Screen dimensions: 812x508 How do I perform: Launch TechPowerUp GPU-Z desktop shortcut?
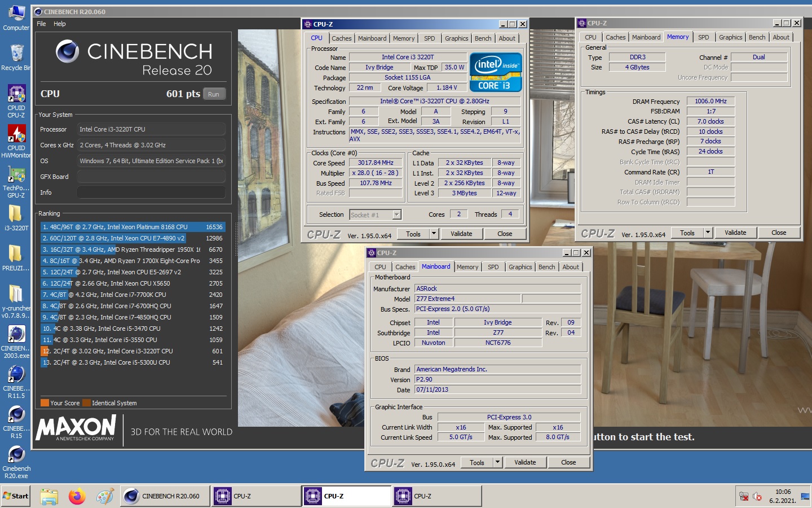(x=16, y=182)
